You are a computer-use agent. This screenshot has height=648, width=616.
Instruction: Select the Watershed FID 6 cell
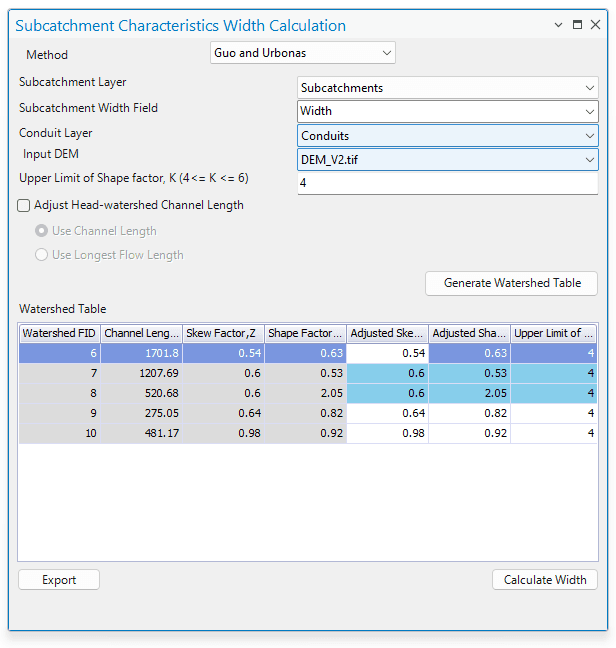[x=59, y=353]
